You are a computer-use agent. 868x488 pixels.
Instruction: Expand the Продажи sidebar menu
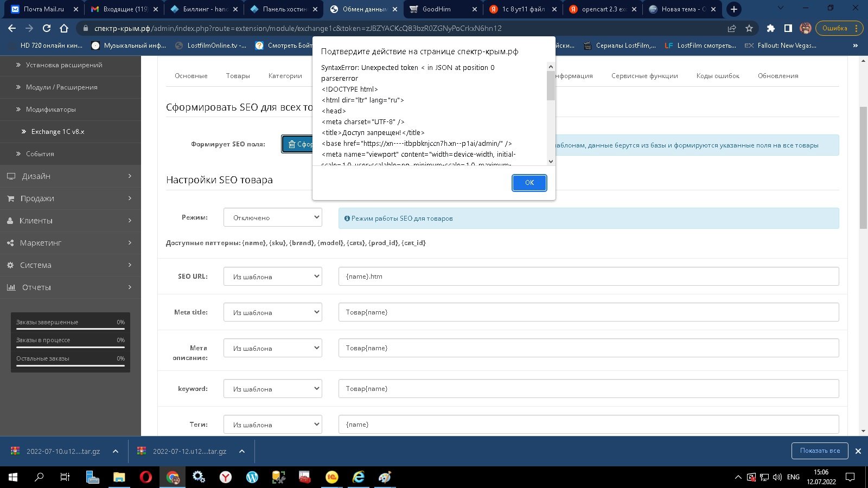(70, 198)
